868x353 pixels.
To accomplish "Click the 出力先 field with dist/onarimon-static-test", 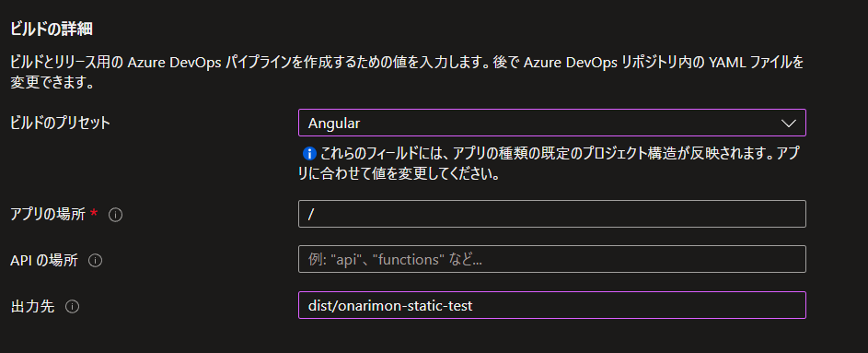I will point(552,305).
